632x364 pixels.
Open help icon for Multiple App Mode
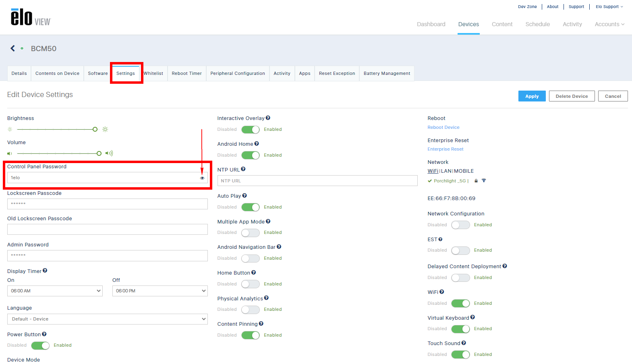pyautogui.click(x=268, y=221)
